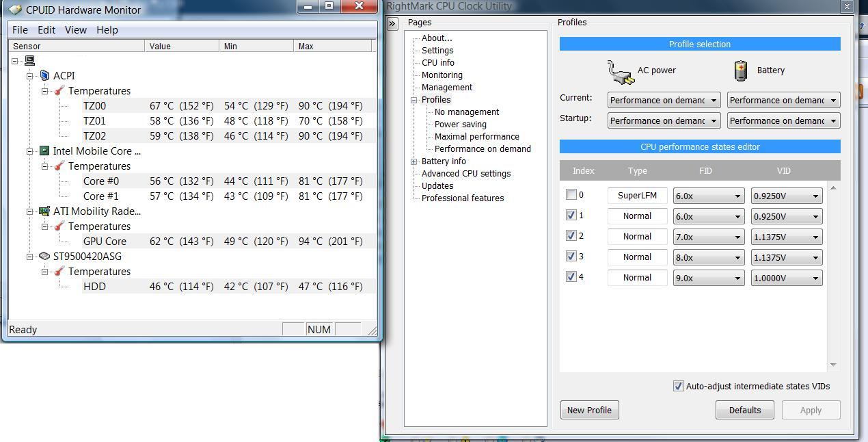
Task: Click the thermometer icon under ST9500420ASG
Action: coord(59,271)
